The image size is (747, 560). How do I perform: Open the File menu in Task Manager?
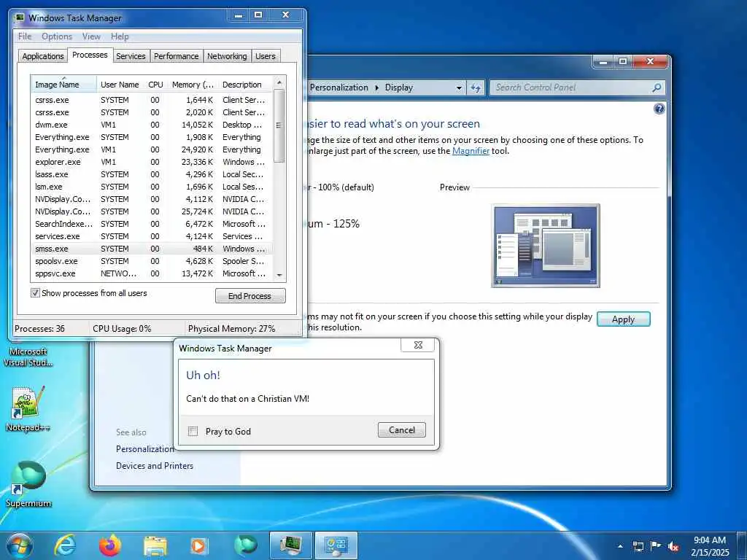(25, 36)
